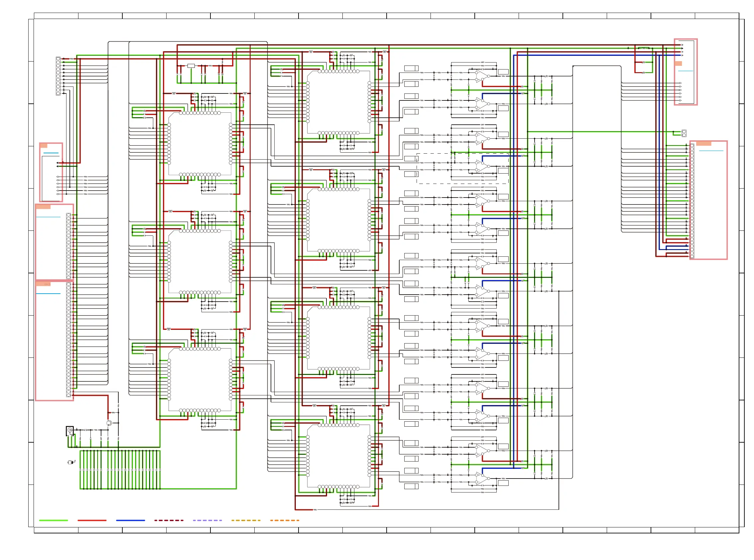Click the tall pink-bordered connector block at right
This screenshot has width=754, height=560.
pyautogui.click(x=708, y=200)
